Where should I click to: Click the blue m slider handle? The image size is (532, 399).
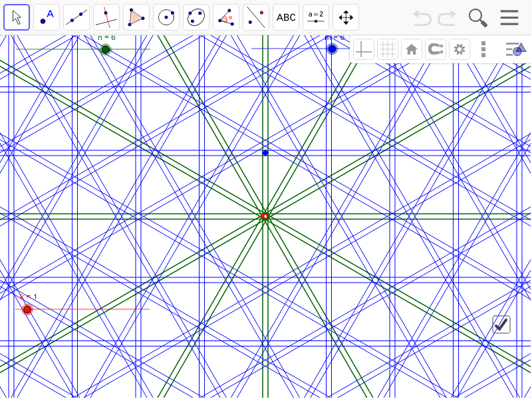pyautogui.click(x=332, y=49)
